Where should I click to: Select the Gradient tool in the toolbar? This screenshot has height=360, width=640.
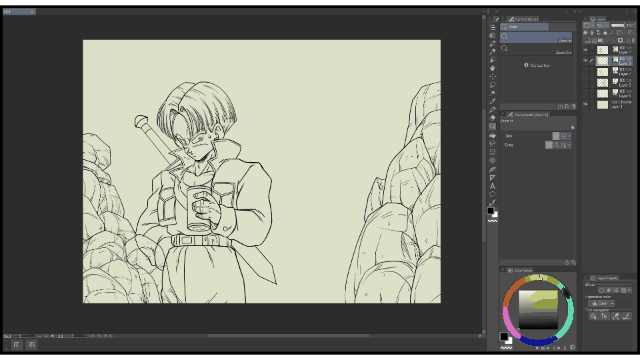coord(493,144)
